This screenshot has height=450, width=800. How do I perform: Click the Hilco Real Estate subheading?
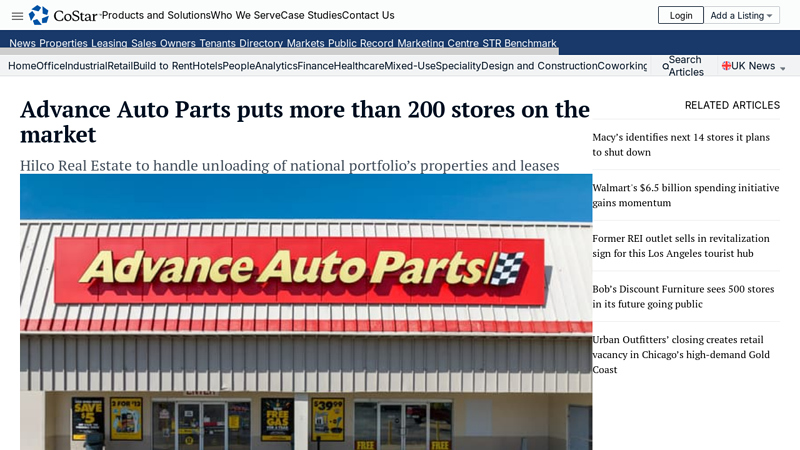[290, 165]
